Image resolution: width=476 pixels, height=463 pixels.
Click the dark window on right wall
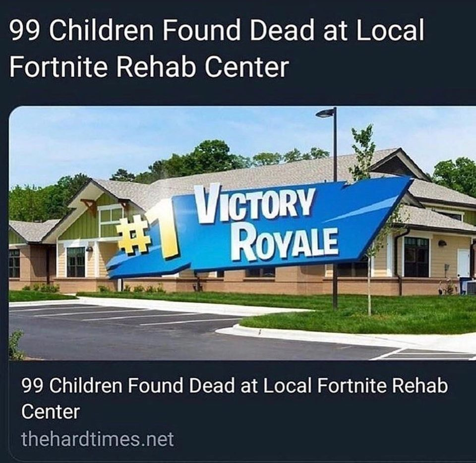417,257
